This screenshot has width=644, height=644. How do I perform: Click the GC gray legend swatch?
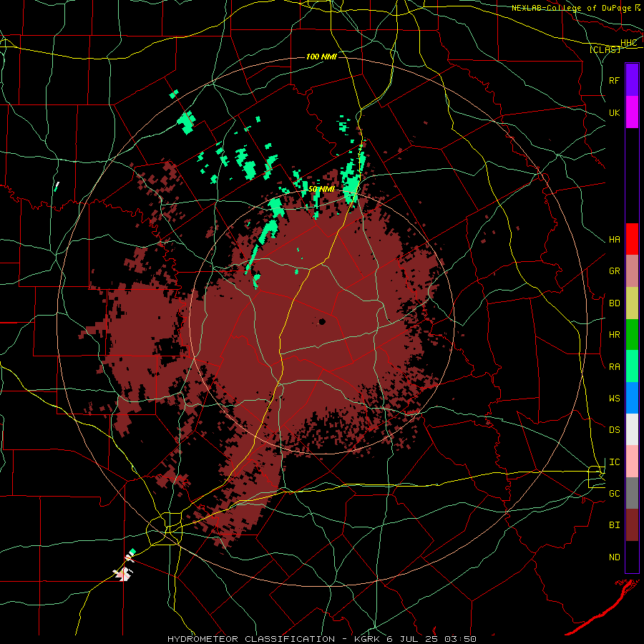coord(632,493)
